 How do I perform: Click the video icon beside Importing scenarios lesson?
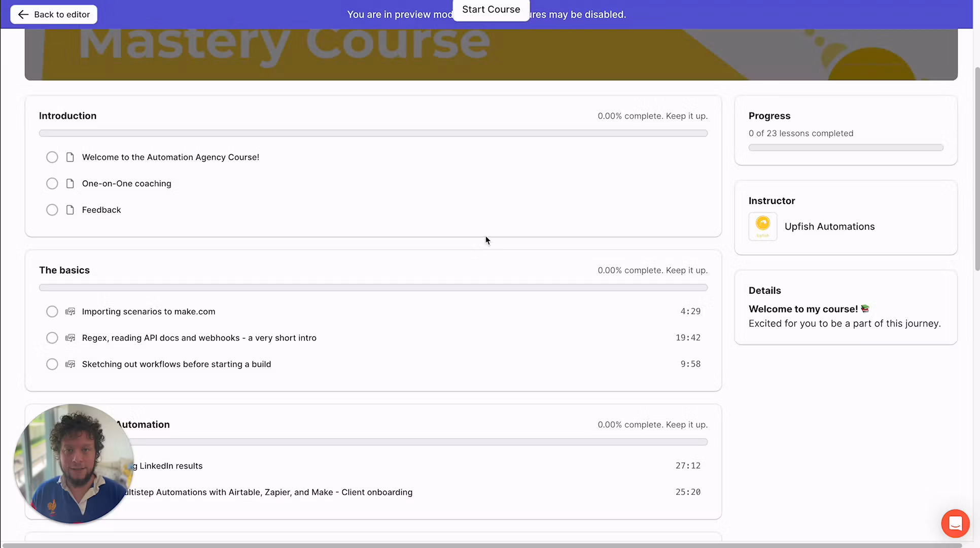[x=70, y=311]
